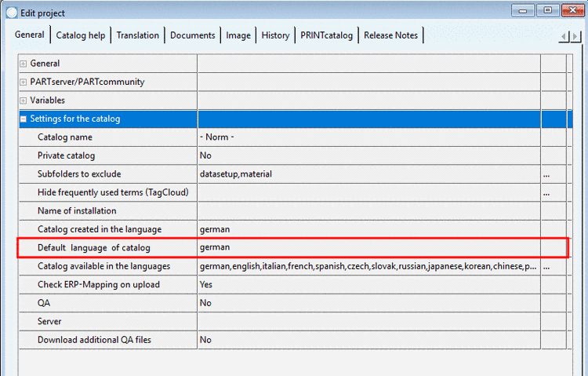
Task: Click the Server value field
Action: point(369,321)
